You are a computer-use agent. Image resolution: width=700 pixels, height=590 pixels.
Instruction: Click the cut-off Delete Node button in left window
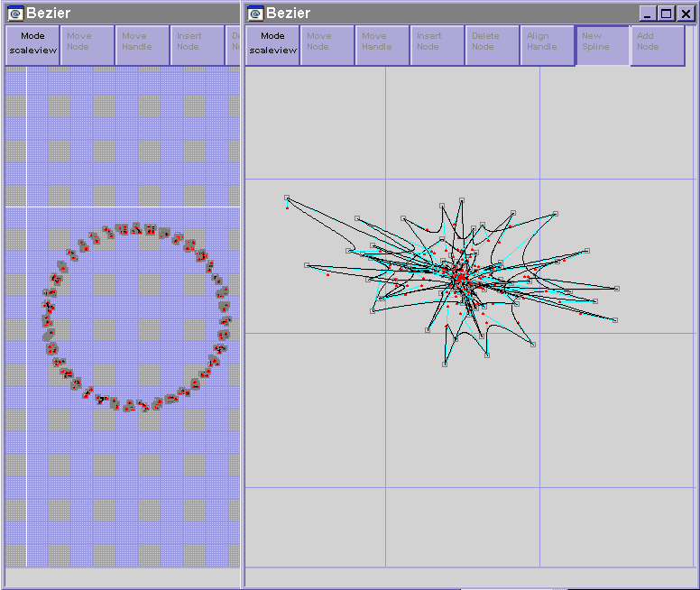[233, 44]
